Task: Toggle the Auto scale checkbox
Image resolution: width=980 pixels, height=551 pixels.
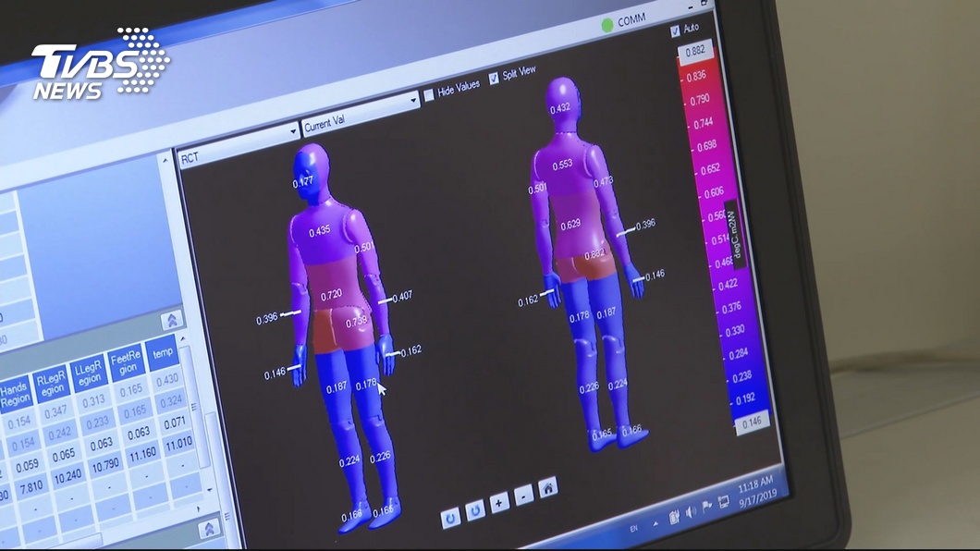Action: coord(675,31)
